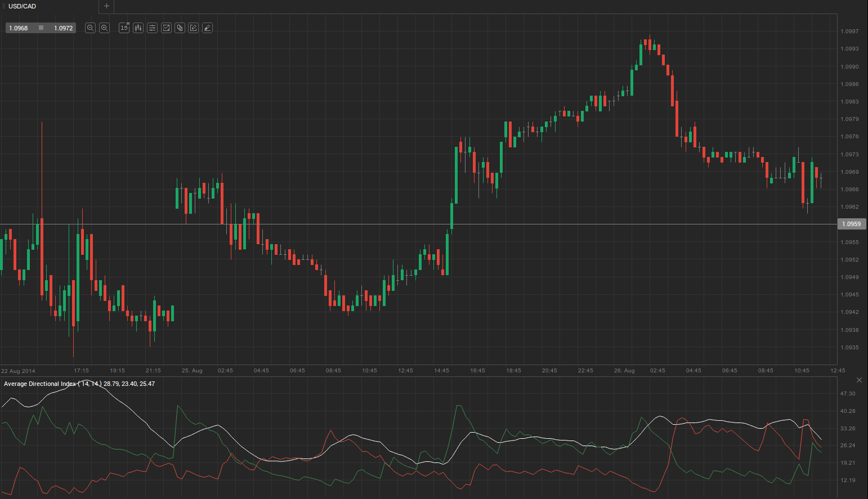Click the duplicate chart window icon
Viewport: 868px width, 499px height.
coord(180,28)
